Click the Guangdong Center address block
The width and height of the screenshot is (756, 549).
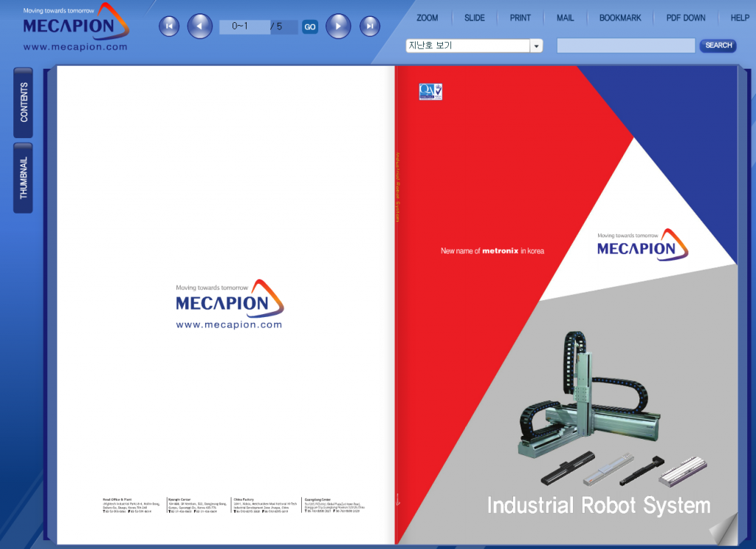pos(334,505)
